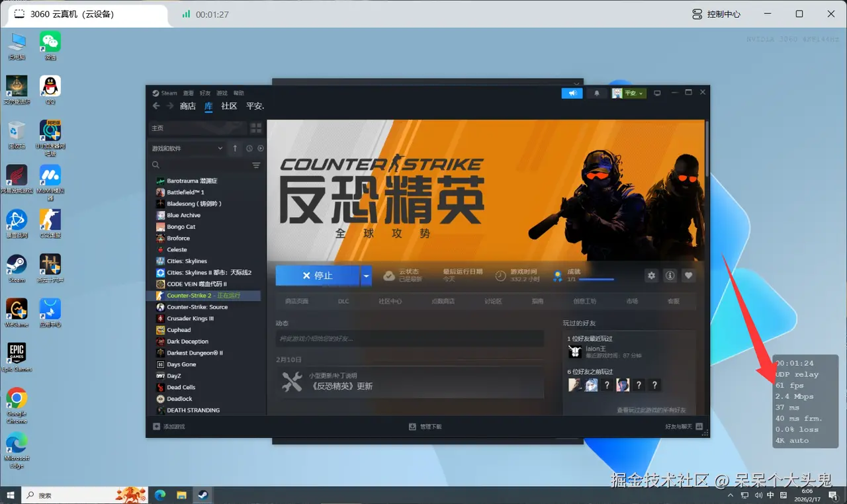847x504 pixels.
Task: Collapse library sections with up-arrow button
Action: tap(235, 149)
